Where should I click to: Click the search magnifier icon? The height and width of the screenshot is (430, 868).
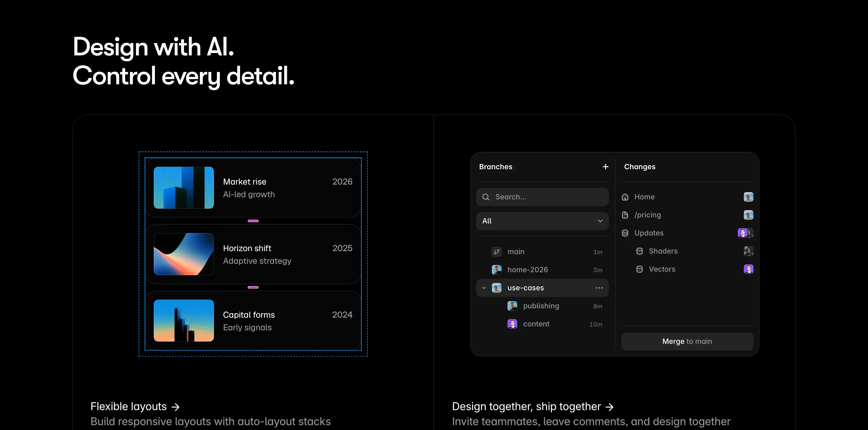[x=486, y=197]
